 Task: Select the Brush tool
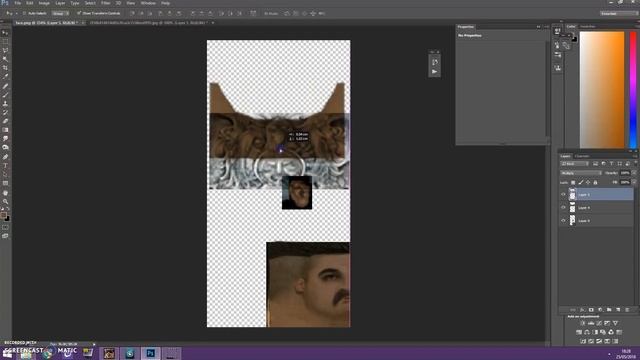tap(5, 95)
